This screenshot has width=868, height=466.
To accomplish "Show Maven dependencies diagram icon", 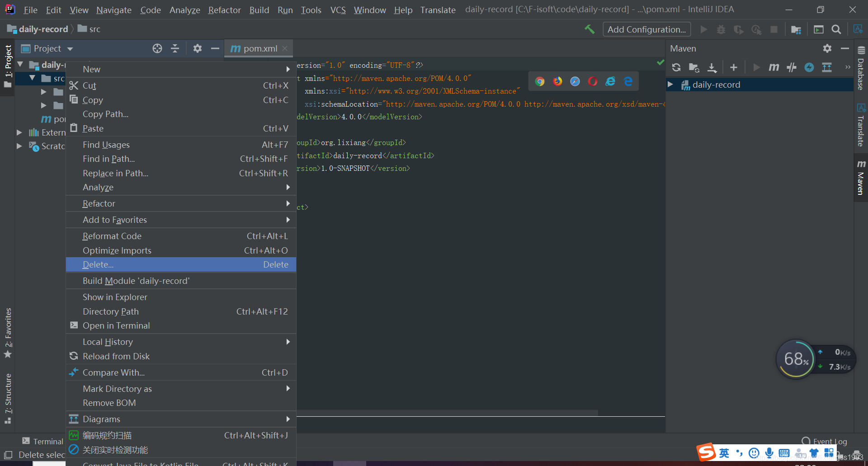I will point(827,67).
